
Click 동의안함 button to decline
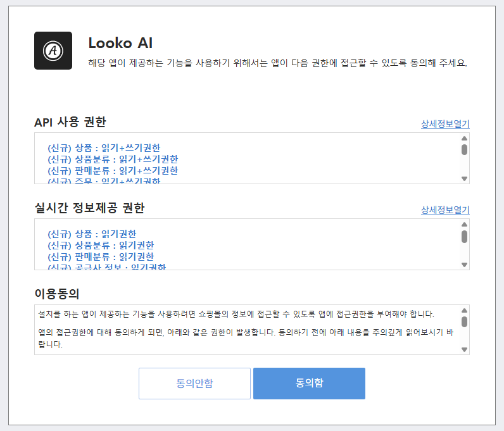point(194,384)
